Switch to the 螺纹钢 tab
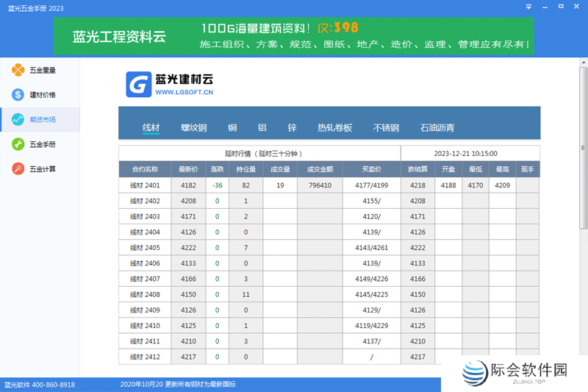The image size is (588, 392). pos(194,128)
